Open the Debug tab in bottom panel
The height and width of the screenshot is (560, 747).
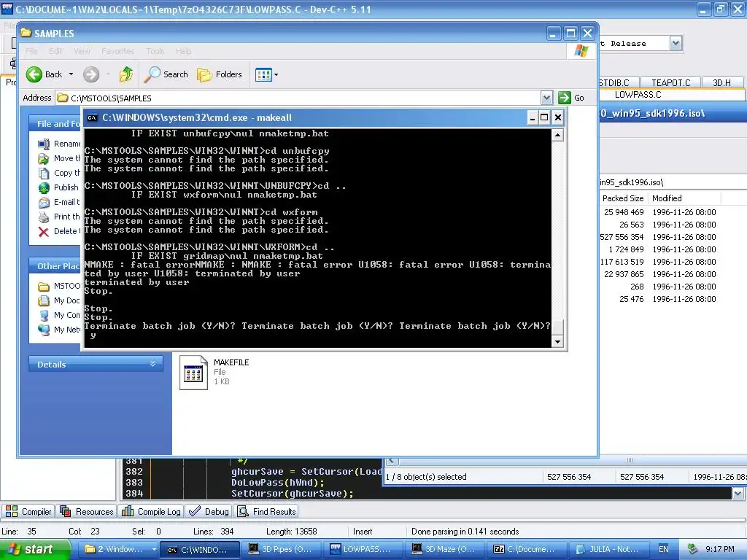(x=209, y=511)
